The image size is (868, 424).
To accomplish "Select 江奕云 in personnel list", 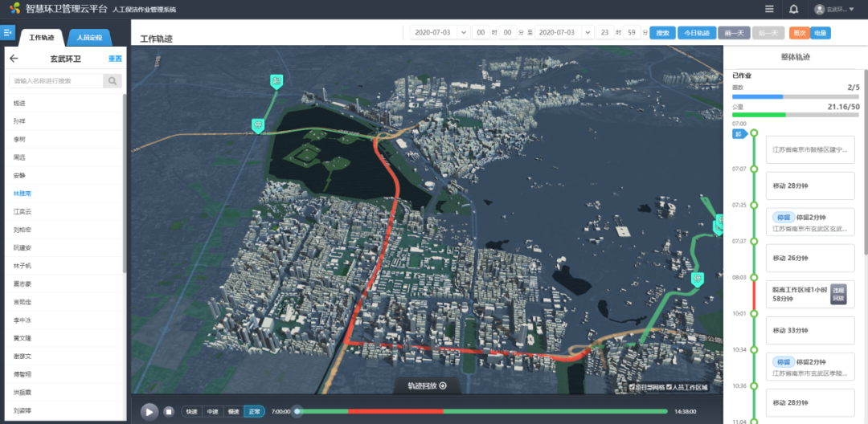I will (x=65, y=211).
